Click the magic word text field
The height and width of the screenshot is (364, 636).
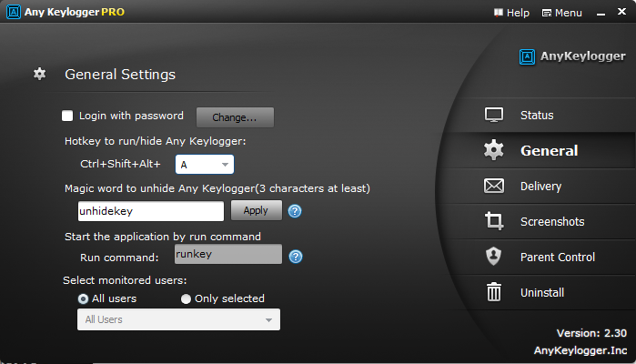151,211
